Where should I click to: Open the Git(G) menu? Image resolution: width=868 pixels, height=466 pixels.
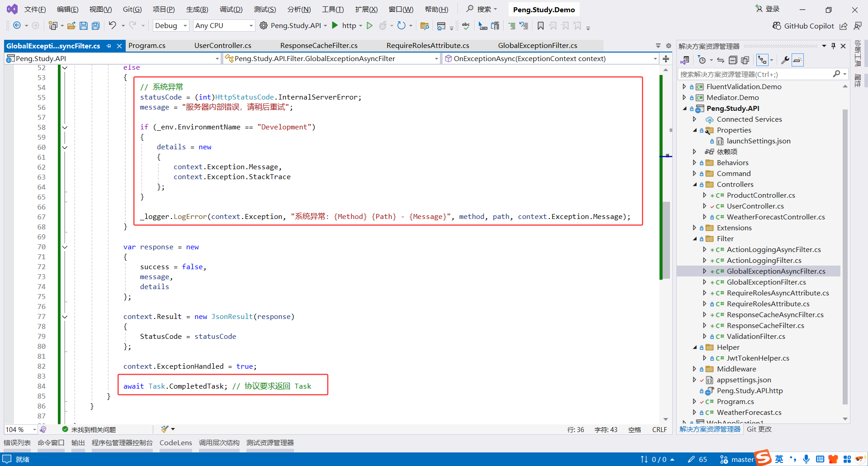pos(132,10)
